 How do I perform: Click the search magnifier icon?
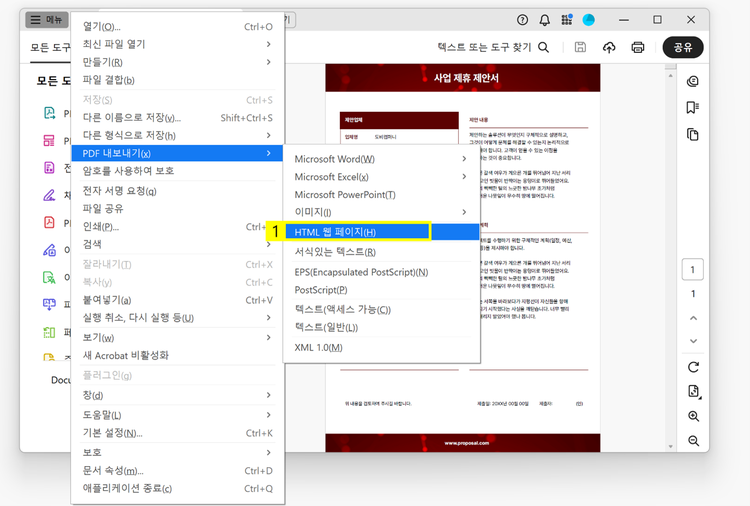(x=543, y=47)
